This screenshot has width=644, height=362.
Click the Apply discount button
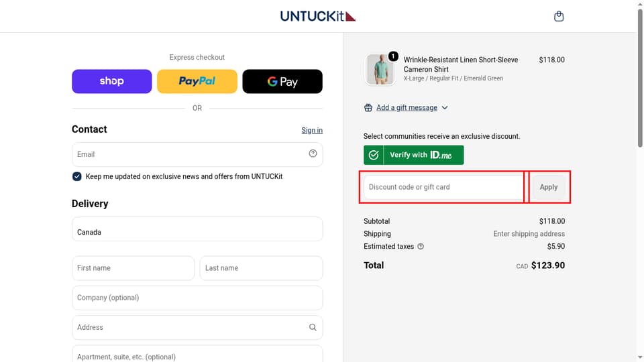(548, 187)
